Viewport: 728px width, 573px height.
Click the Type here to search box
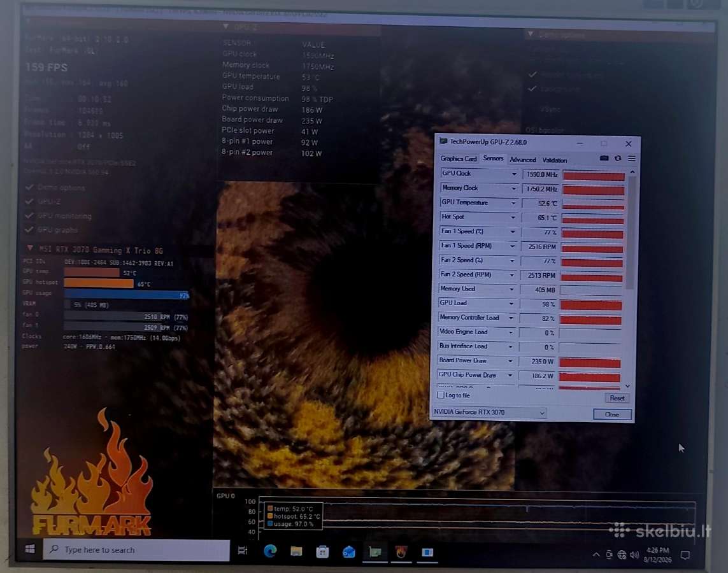pos(136,550)
